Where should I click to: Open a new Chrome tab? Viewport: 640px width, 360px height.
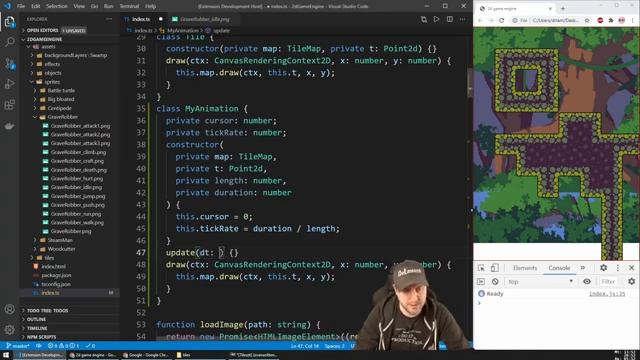[x=563, y=9]
